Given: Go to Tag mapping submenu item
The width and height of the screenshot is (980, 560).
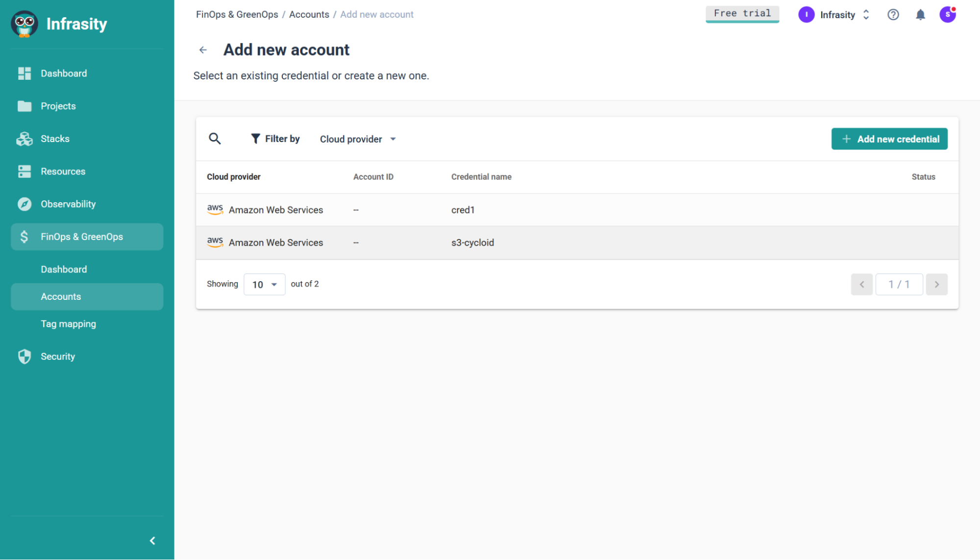Looking at the screenshot, I should (68, 324).
